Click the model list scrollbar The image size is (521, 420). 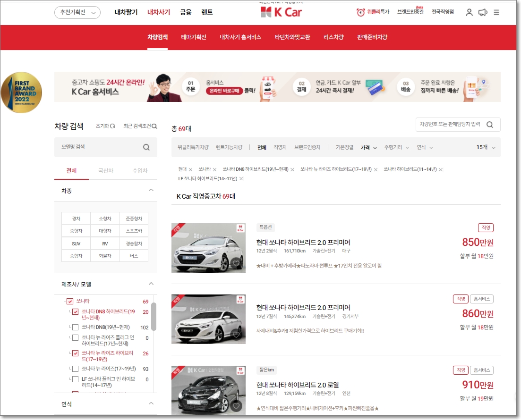pos(154,317)
